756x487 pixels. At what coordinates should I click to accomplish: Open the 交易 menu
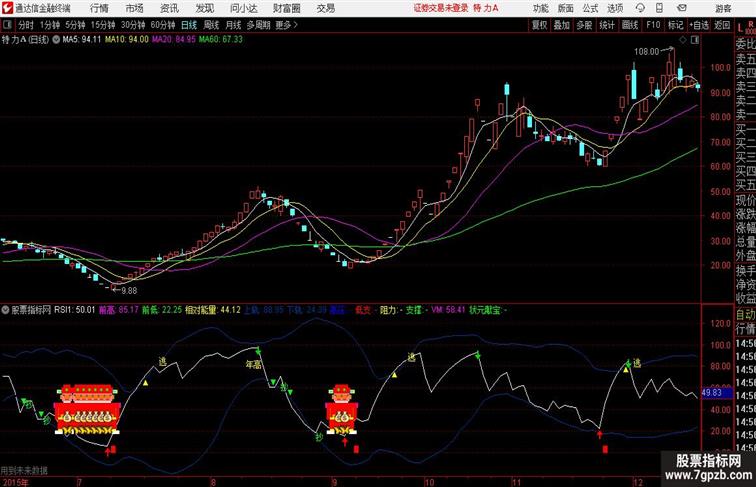(325, 8)
